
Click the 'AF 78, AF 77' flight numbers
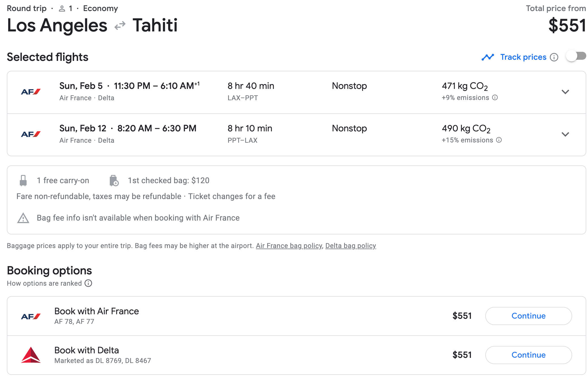tap(74, 322)
